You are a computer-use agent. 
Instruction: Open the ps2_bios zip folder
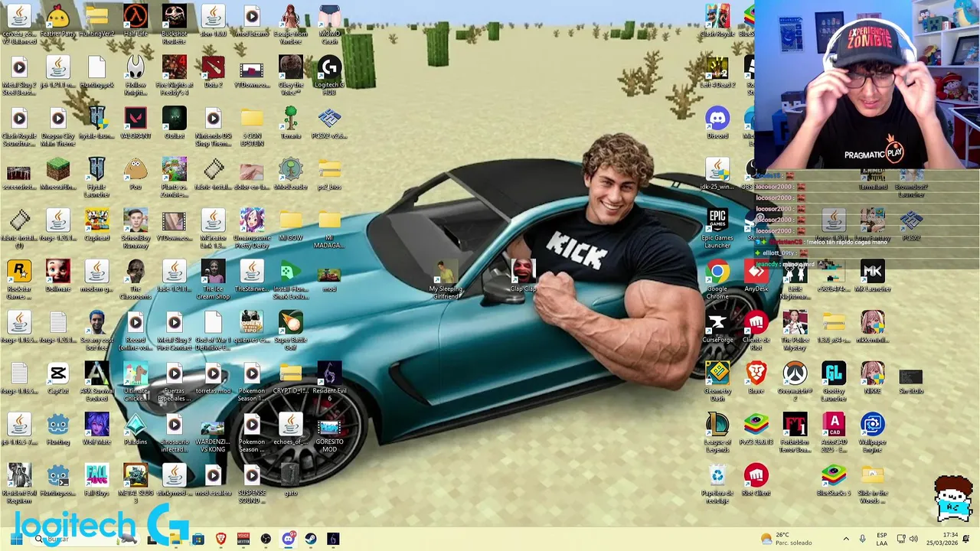pyautogui.click(x=329, y=174)
